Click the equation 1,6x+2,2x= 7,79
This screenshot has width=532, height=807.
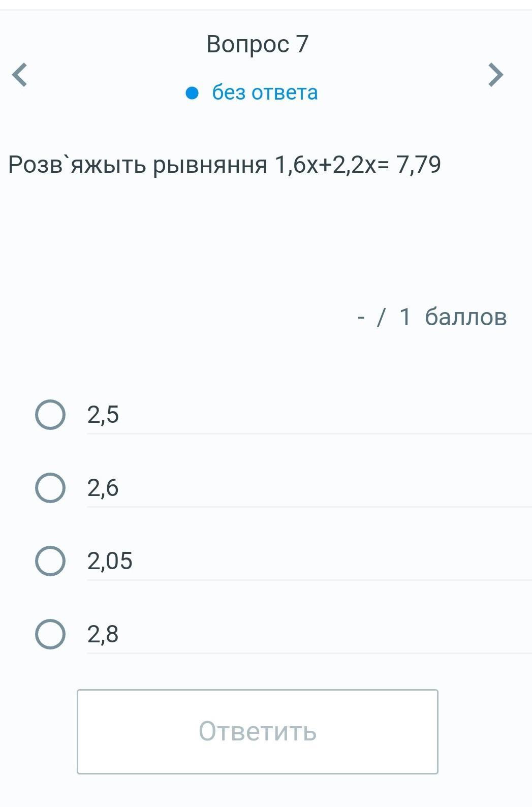(x=358, y=165)
